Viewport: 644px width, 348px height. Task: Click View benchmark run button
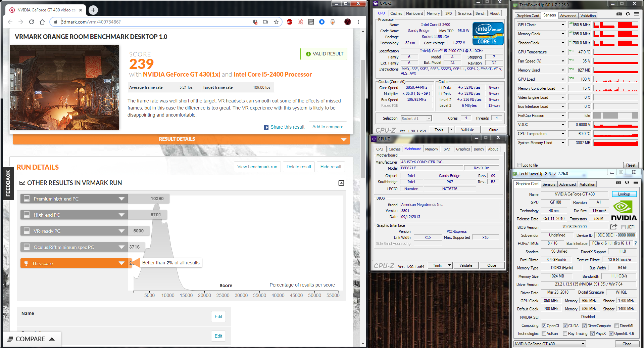pyautogui.click(x=257, y=167)
